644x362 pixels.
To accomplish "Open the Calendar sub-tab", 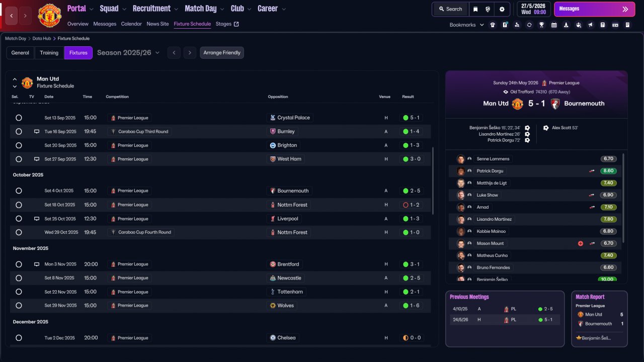I will coord(131,24).
